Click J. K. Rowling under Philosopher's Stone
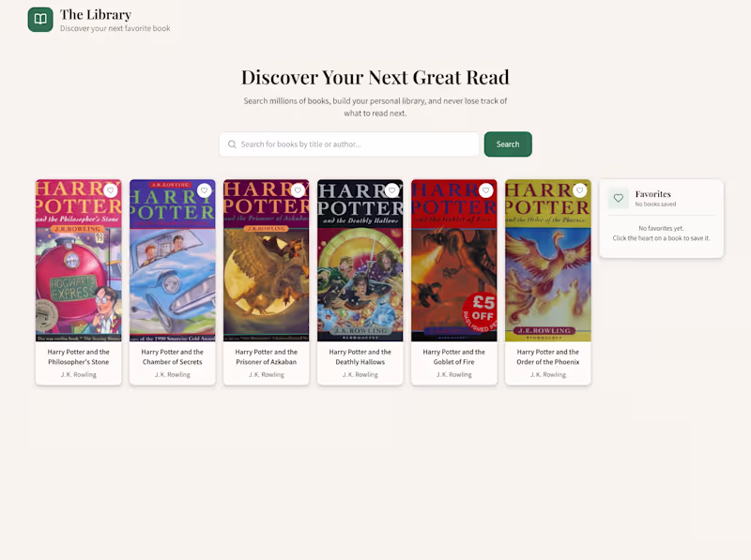This screenshot has width=751, height=560. (x=79, y=375)
